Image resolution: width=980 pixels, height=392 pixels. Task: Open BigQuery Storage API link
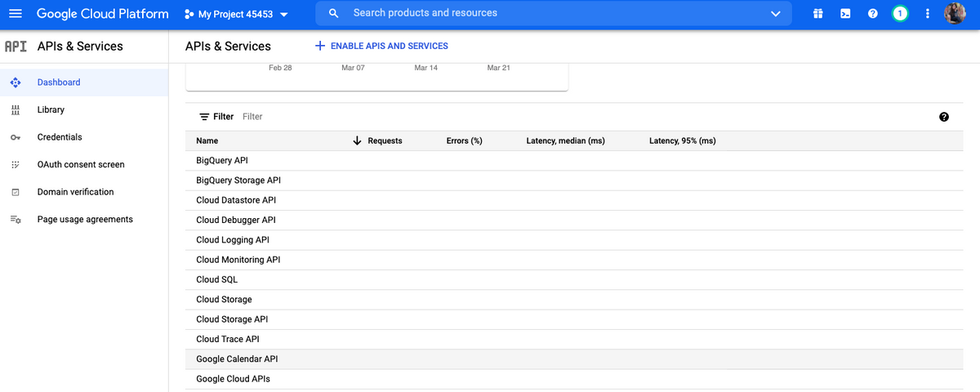[238, 180]
